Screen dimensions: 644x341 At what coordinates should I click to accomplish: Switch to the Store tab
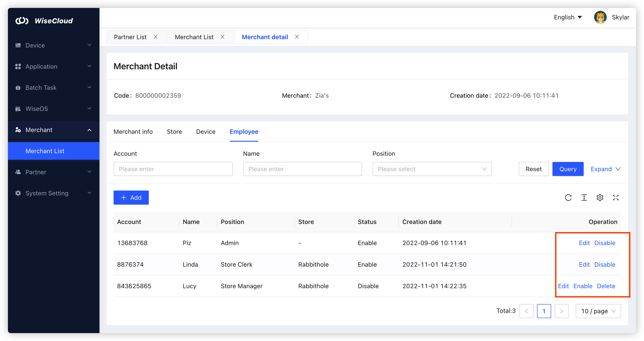(174, 132)
